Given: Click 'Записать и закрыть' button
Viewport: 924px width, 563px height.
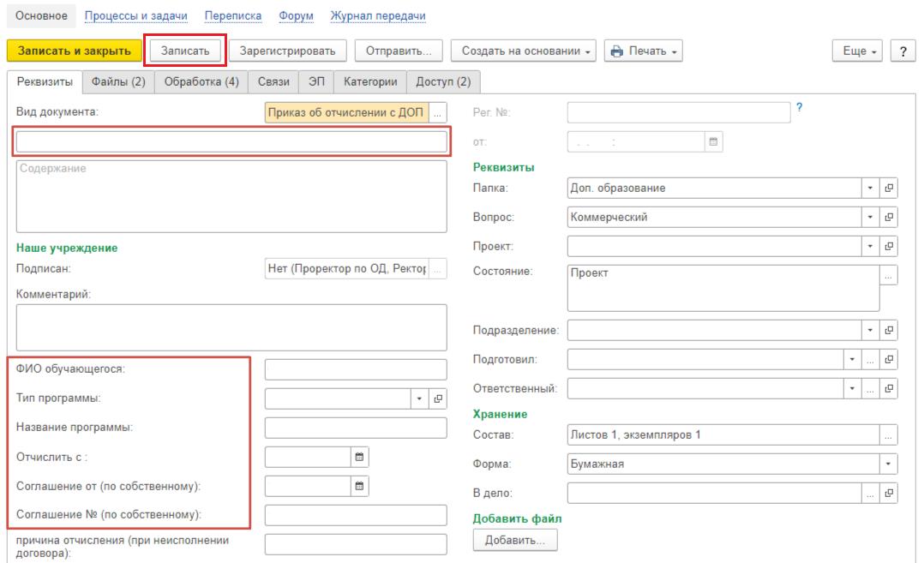Looking at the screenshot, I should click(x=75, y=51).
